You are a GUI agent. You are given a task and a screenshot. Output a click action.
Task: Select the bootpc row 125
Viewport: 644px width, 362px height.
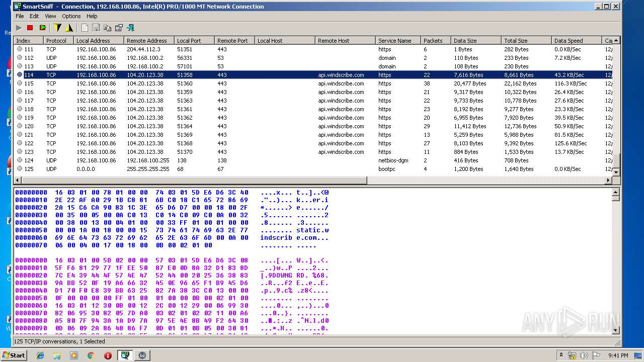pos(313,169)
